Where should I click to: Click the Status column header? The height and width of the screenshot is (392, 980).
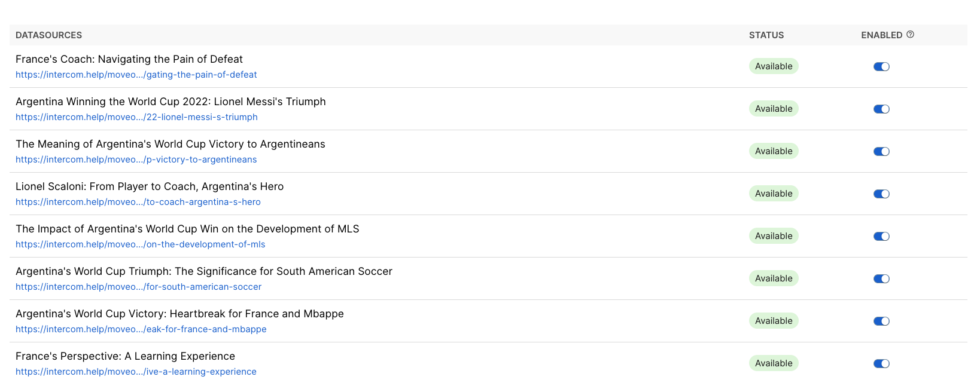coord(766,35)
